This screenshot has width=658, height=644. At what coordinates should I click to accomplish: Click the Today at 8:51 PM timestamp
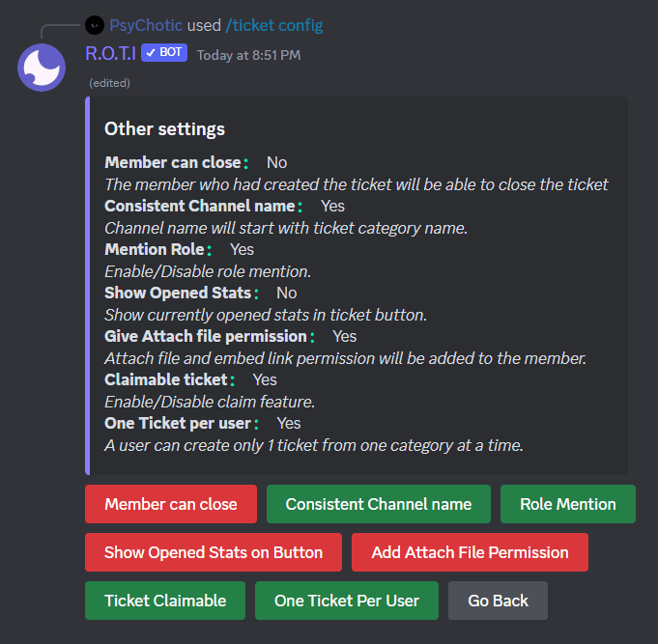(x=249, y=55)
